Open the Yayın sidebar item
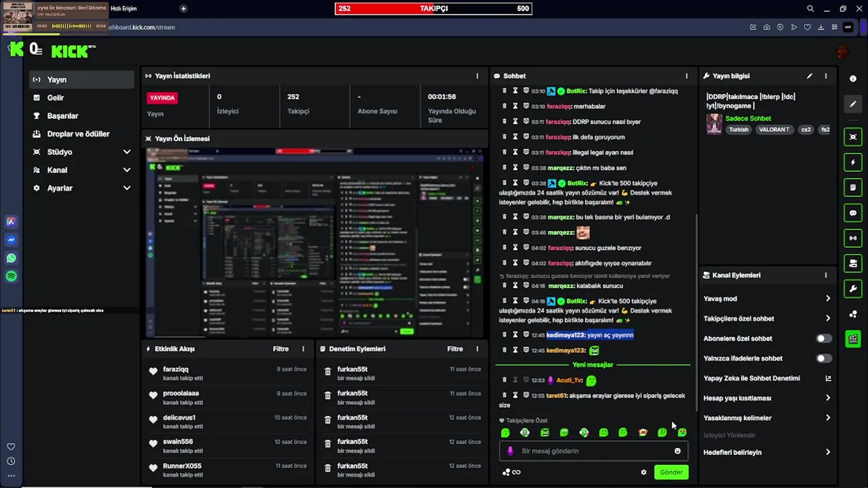 (81, 79)
